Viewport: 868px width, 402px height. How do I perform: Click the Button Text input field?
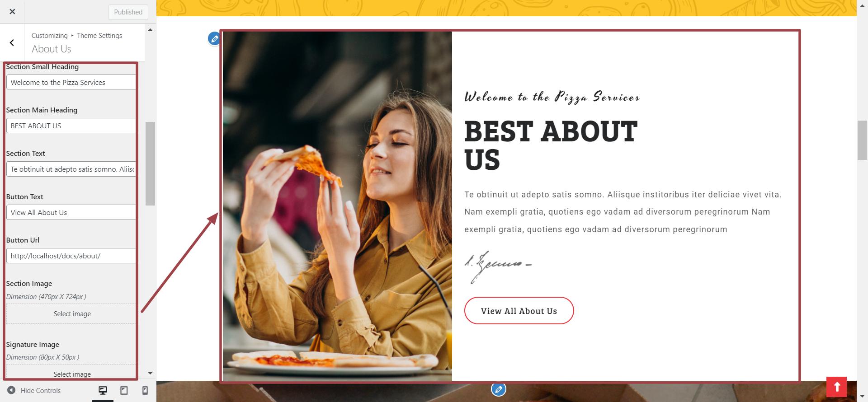click(x=71, y=212)
